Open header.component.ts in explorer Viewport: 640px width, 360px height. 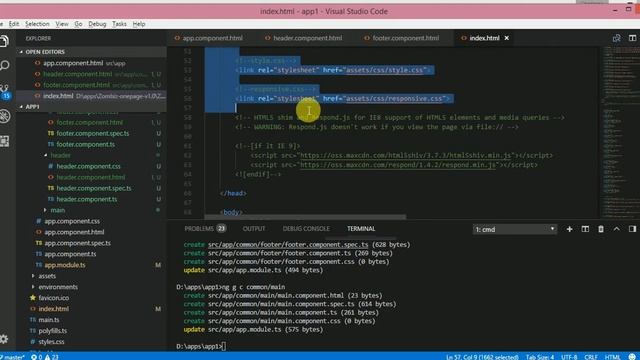click(x=87, y=199)
